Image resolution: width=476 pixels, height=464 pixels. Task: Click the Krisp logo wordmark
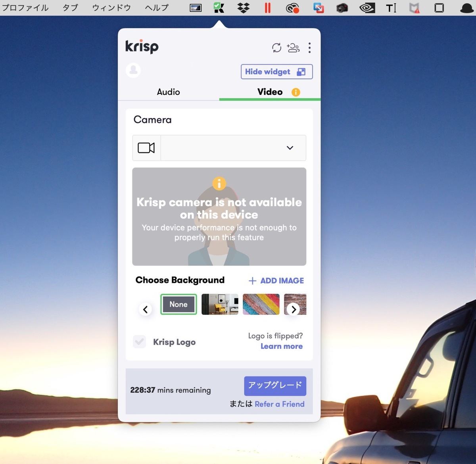click(x=142, y=47)
